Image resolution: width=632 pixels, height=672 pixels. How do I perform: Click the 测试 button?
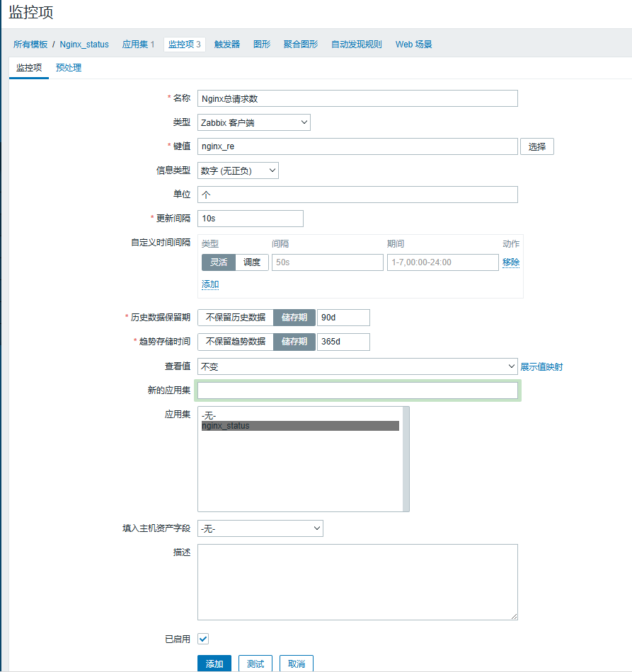coord(255,664)
